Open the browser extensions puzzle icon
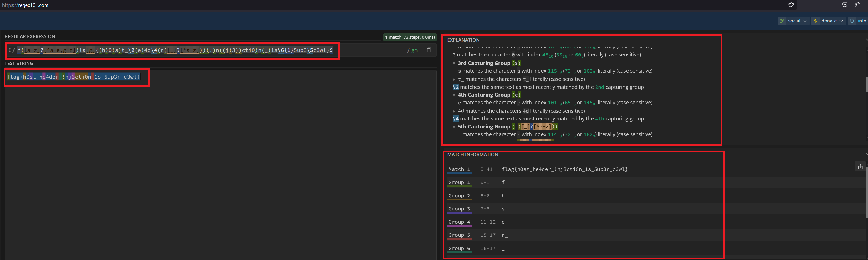Image resolution: width=868 pixels, height=260 pixels. (x=857, y=5)
